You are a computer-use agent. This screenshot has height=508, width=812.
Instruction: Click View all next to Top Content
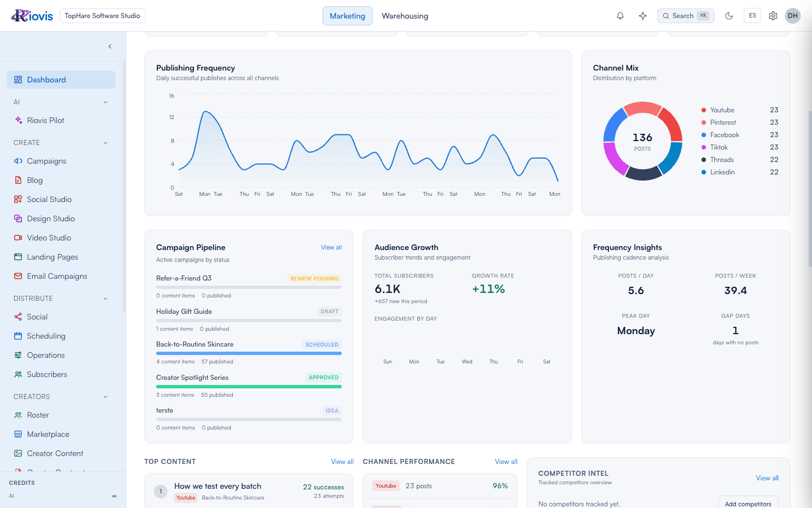[342, 462]
